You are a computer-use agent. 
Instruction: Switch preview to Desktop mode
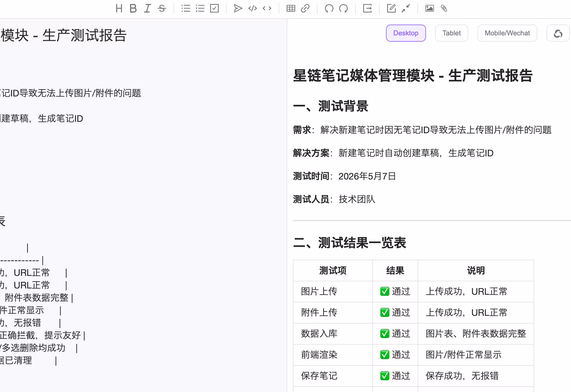click(x=406, y=33)
